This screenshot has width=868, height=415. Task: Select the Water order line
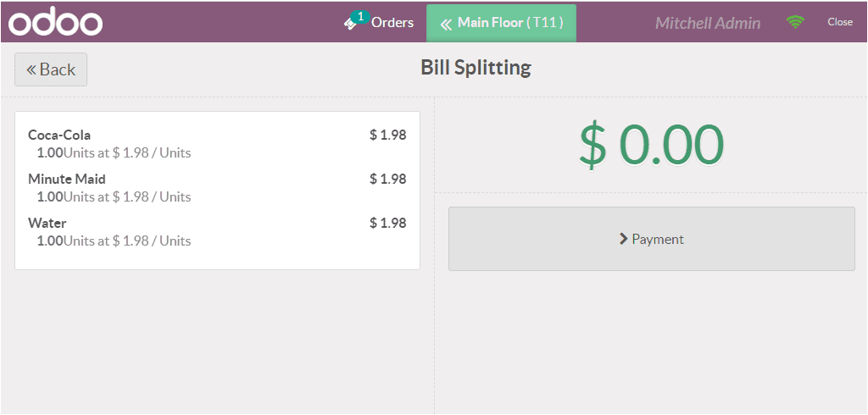[217, 232]
